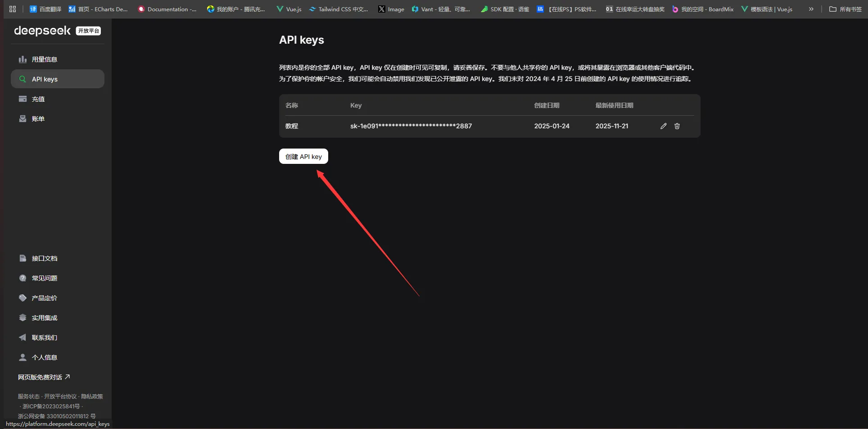Open 用量信息 via its bar chart icon
Screen dimensions: 868x429
tap(23, 59)
